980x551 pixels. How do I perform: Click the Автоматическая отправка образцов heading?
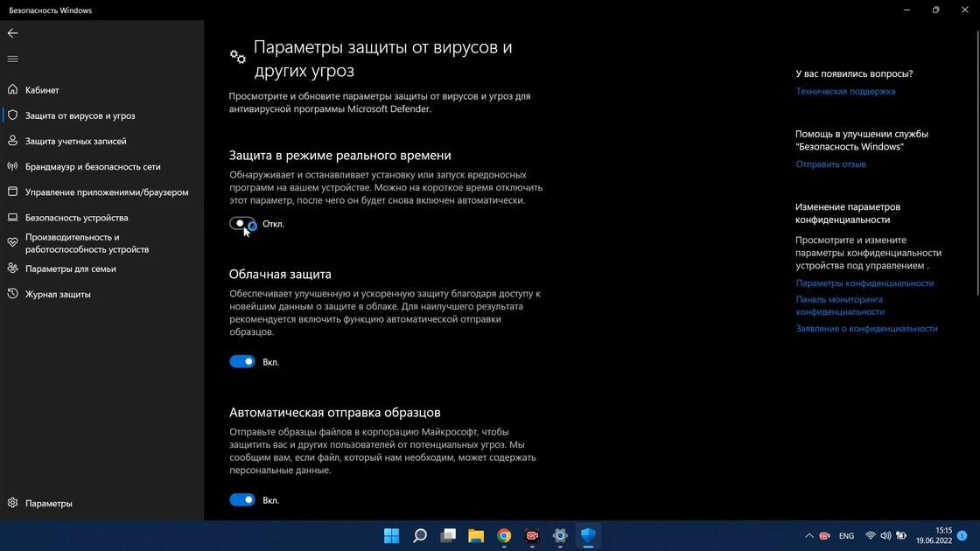click(x=335, y=412)
